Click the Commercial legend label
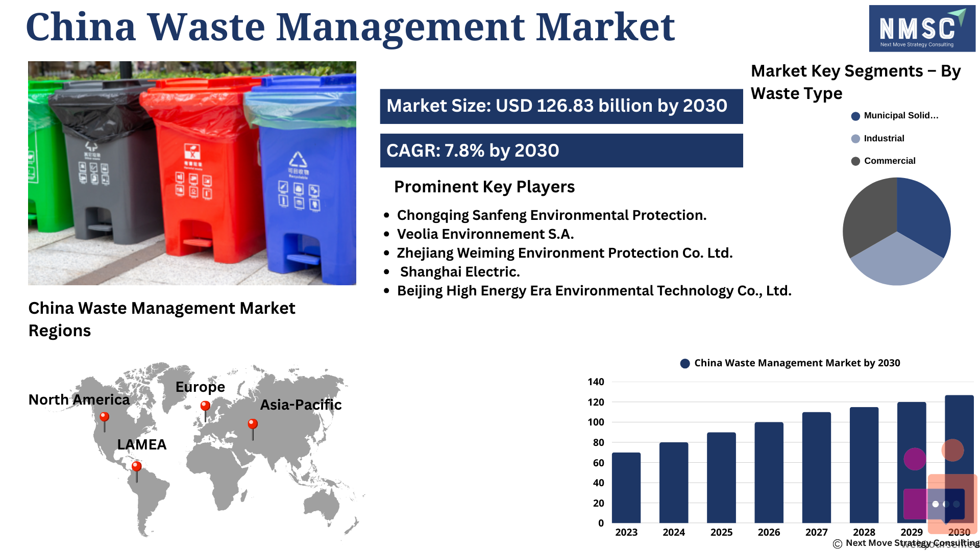The height and width of the screenshot is (551, 980). coord(890,161)
